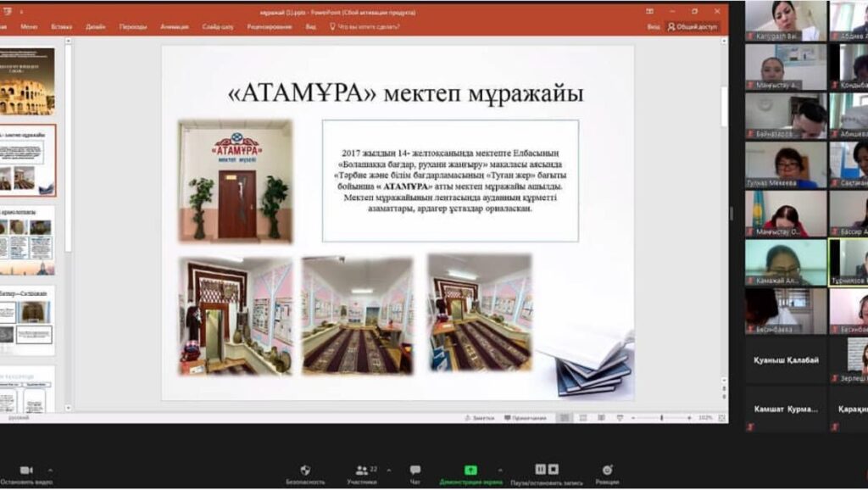Open the Вид ribbon tab
The height and width of the screenshot is (490, 868).
click(x=310, y=26)
